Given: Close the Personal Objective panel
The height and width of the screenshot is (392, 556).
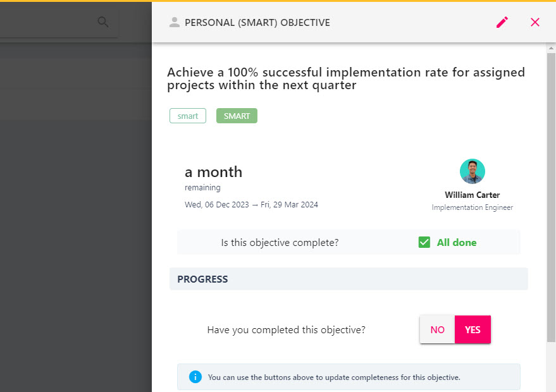Looking at the screenshot, I should click(534, 22).
